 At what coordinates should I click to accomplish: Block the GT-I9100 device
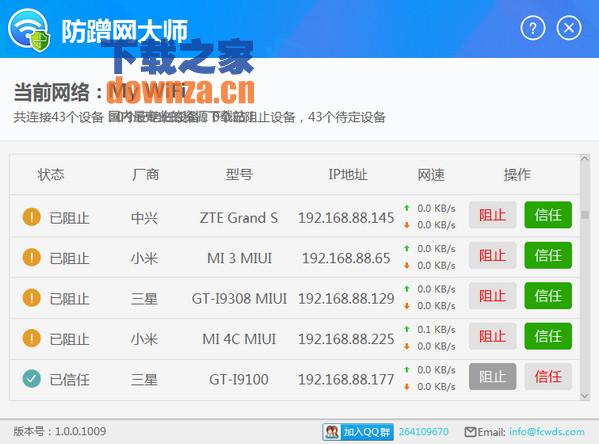[x=492, y=377]
